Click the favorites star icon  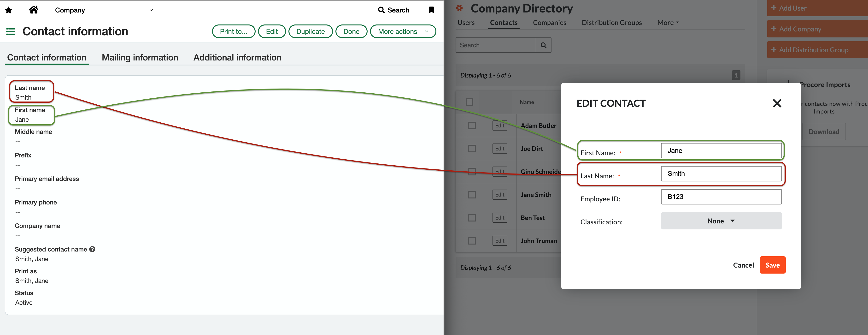pos(9,10)
